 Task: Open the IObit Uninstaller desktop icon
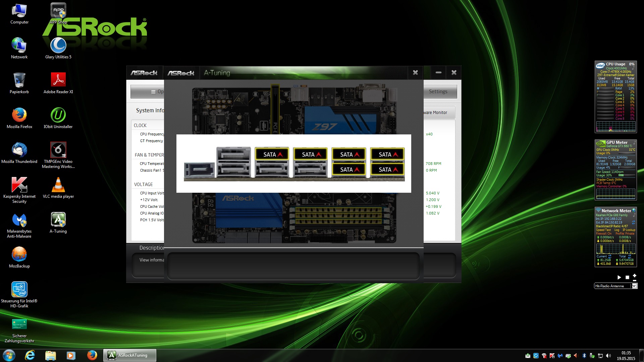tap(58, 115)
